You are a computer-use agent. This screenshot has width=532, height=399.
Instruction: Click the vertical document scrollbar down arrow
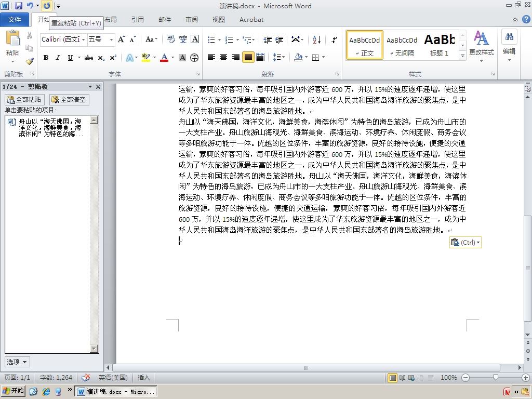(x=528, y=335)
